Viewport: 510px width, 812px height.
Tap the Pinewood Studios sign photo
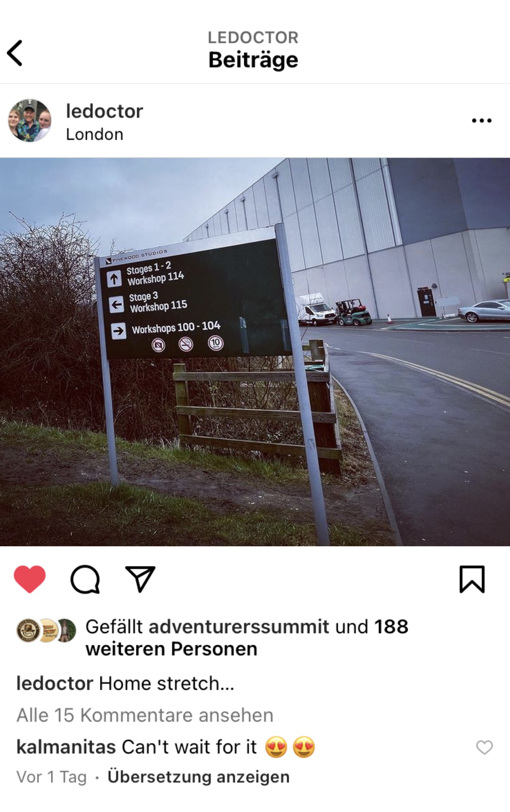tap(255, 351)
